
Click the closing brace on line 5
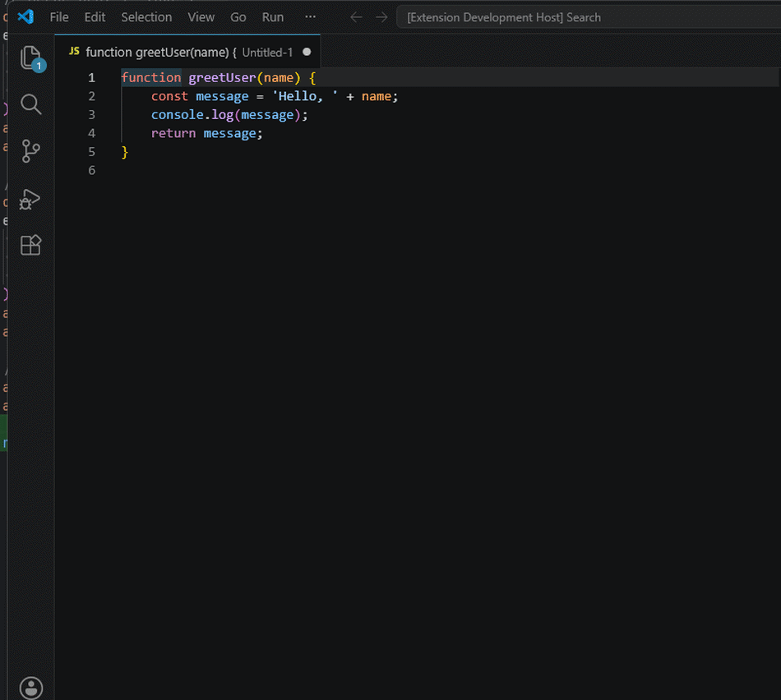tap(124, 152)
